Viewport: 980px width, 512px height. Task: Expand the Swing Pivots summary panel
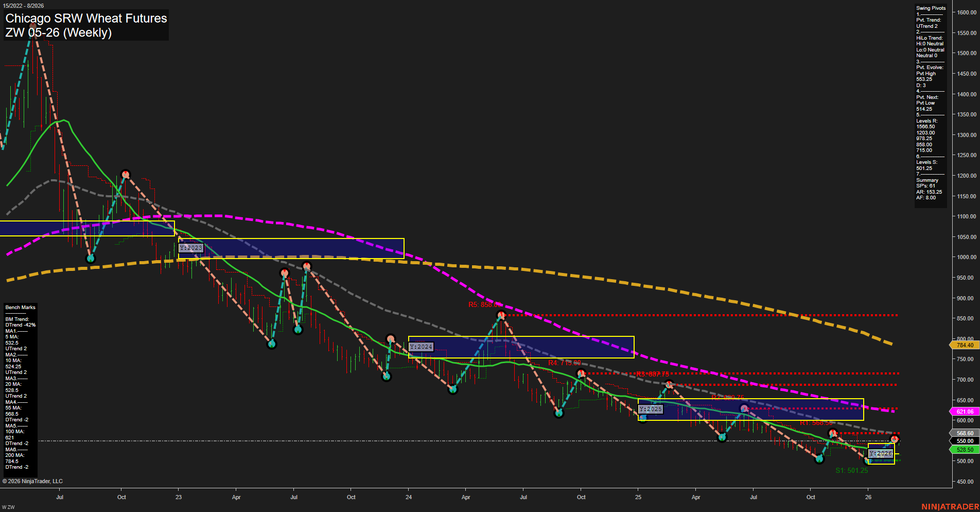[930, 8]
